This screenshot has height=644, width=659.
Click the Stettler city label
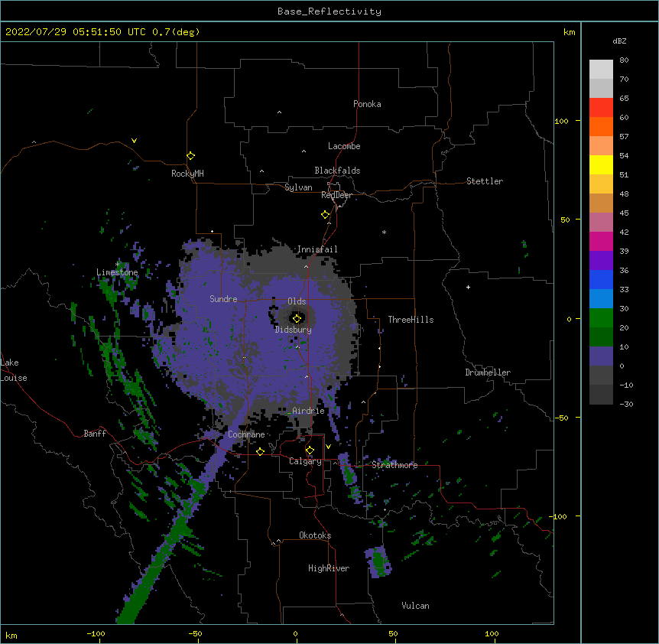coord(485,181)
